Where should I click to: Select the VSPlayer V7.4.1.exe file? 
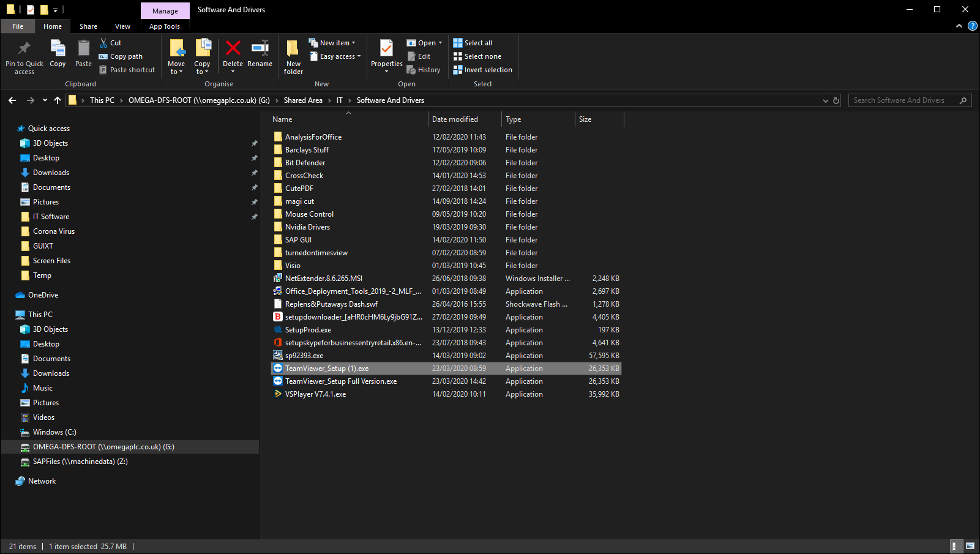point(446,394)
